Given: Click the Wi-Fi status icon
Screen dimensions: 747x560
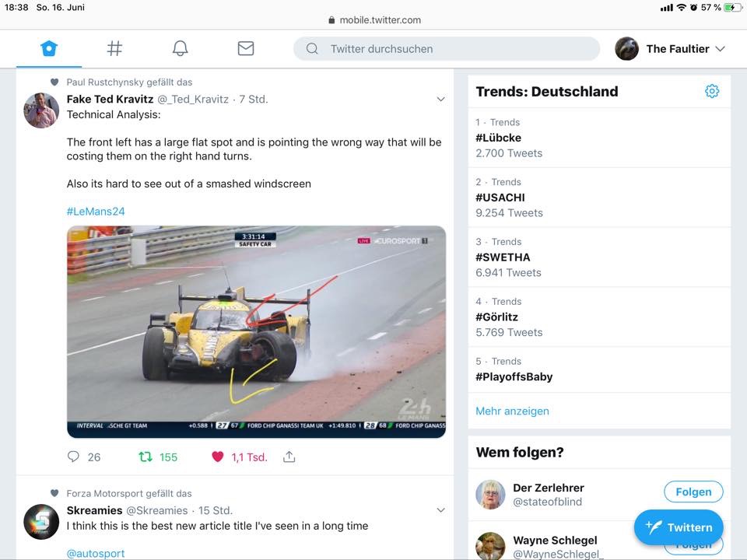Looking at the screenshot, I should [682, 7].
